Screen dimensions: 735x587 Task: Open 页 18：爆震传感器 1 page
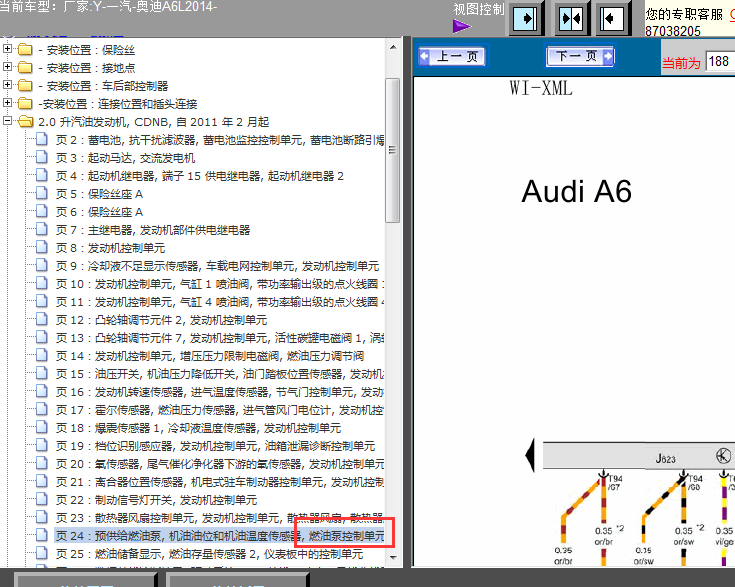pyautogui.click(x=198, y=428)
